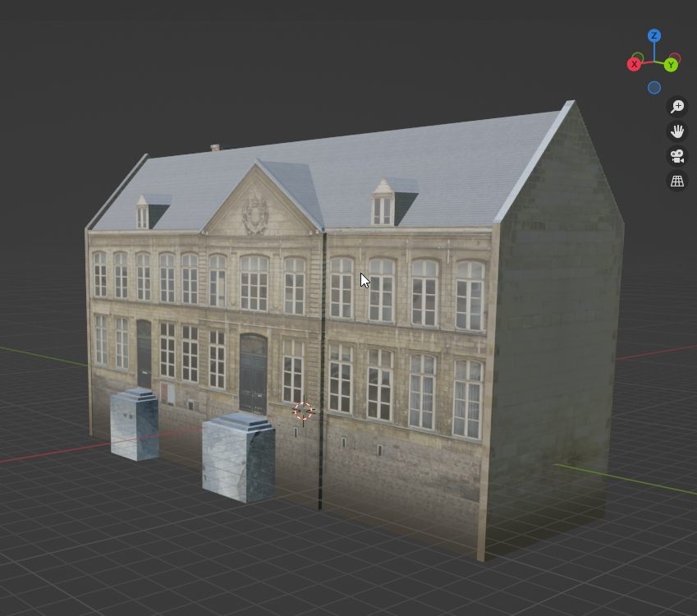Click the magnifier zoom view icon
This screenshot has height=616, width=697.
(x=677, y=107)
